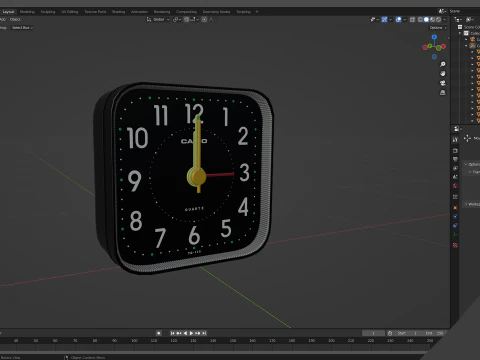Image resolution: width=480 pixels, height=360 pixels.
Task: Open the pivot point dropdown
Action: point(177,19)
